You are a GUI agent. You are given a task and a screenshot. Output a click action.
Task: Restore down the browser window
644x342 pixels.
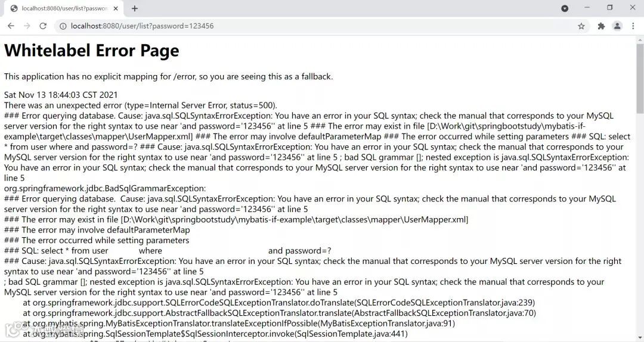coord(610,8)
